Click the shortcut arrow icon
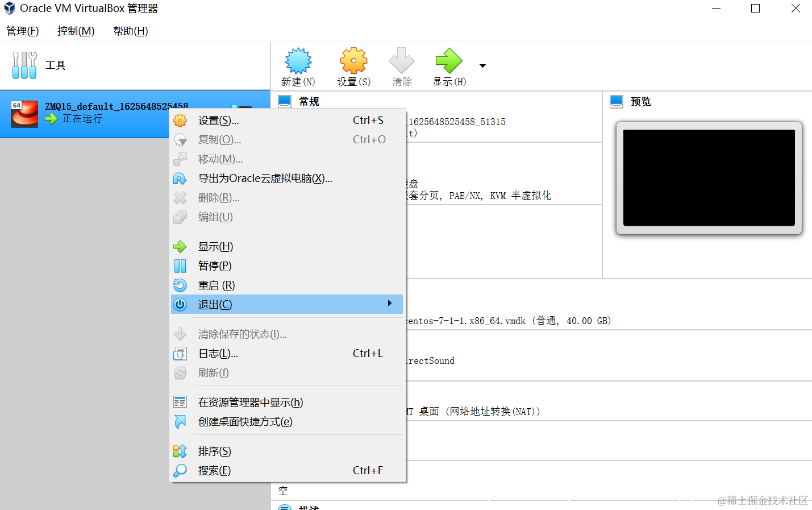 tap(180, 422)
